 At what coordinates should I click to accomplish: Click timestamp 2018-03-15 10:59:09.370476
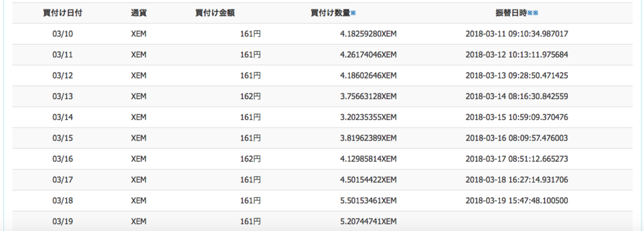pos(517,117)
